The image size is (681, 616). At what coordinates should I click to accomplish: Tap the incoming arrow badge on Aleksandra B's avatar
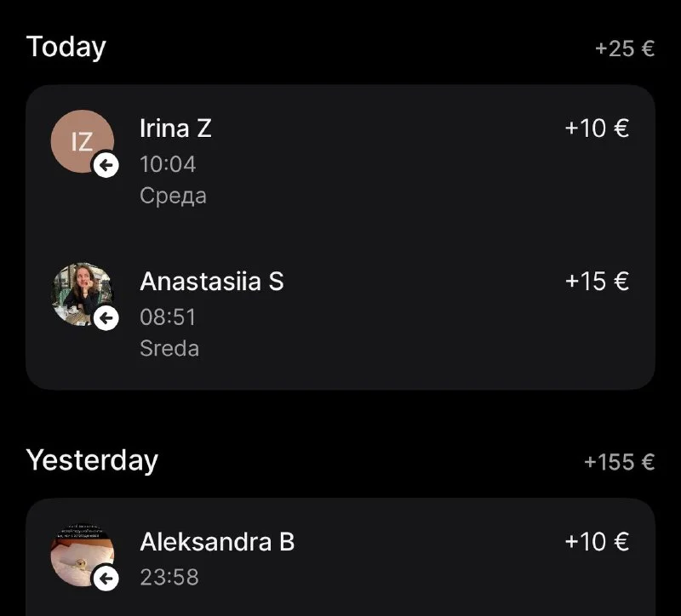tap(106, 579)
